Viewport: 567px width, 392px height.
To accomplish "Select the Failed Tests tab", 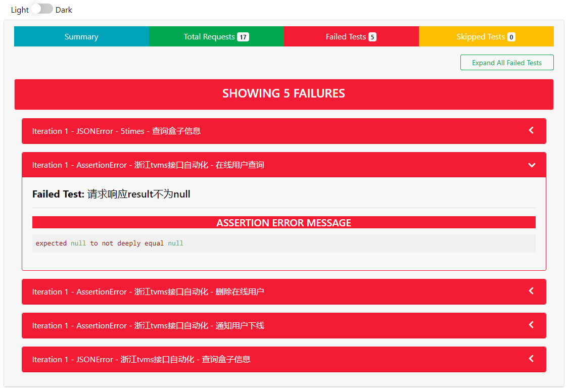I will click(351, 36).
